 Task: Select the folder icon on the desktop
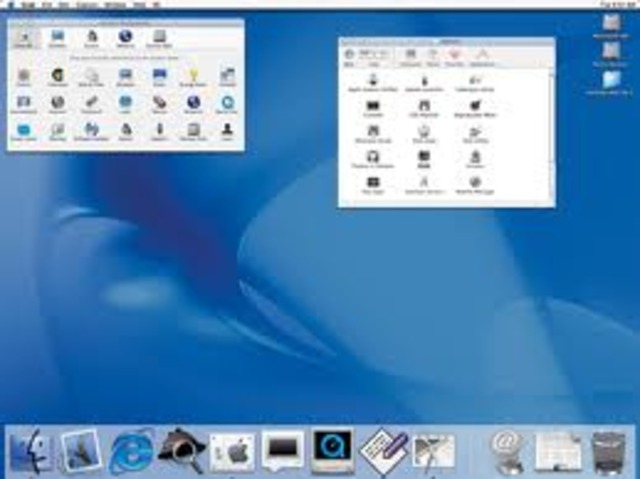coord(611,80)
